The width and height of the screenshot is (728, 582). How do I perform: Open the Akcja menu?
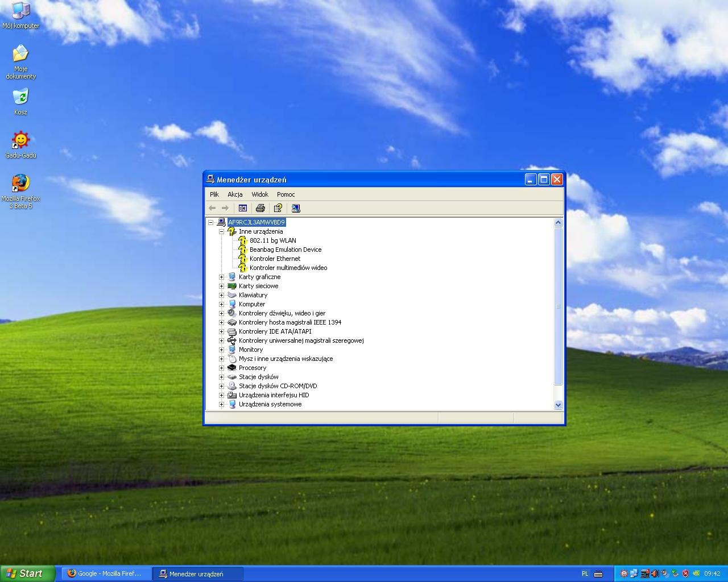(235, 194)
